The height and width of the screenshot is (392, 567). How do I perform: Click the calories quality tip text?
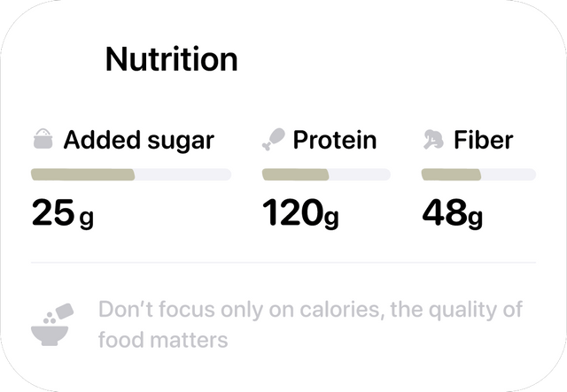pos(310,325)
